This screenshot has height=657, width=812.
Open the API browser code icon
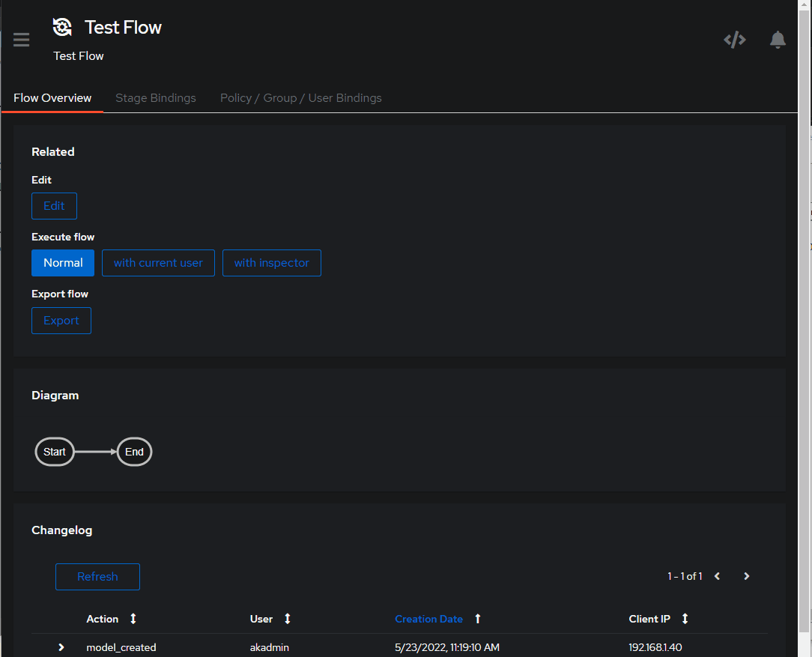734,39
